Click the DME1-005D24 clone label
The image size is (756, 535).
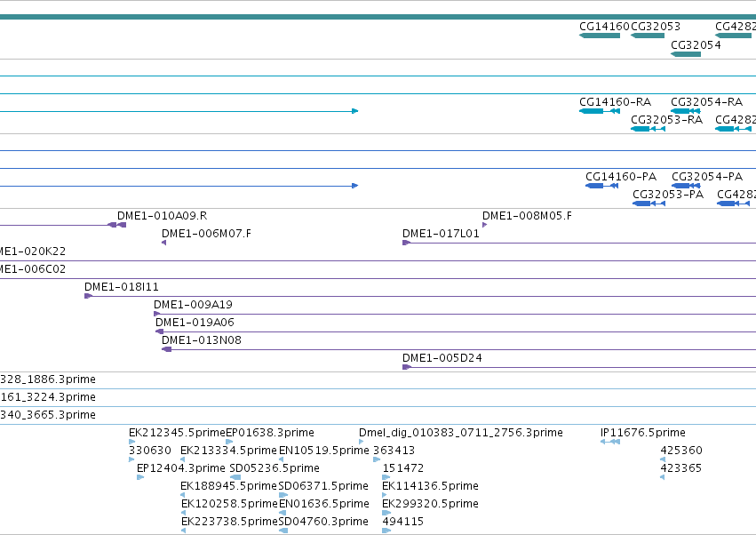point(442,358)
